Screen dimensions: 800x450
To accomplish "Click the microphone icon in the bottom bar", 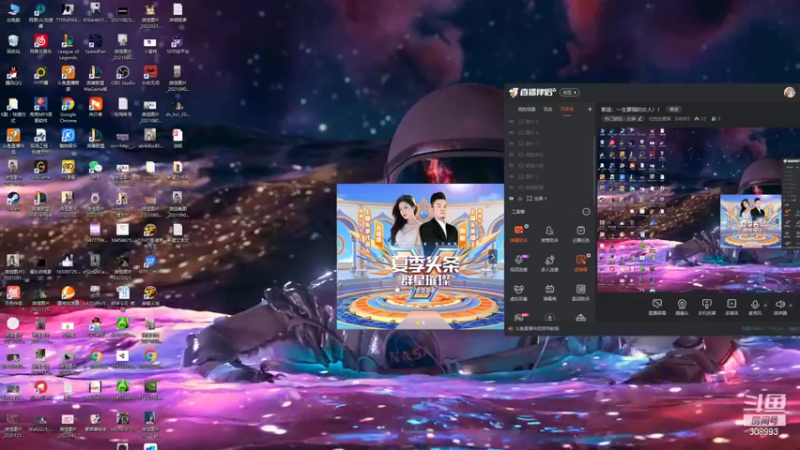I will click(x=755, y=304).
